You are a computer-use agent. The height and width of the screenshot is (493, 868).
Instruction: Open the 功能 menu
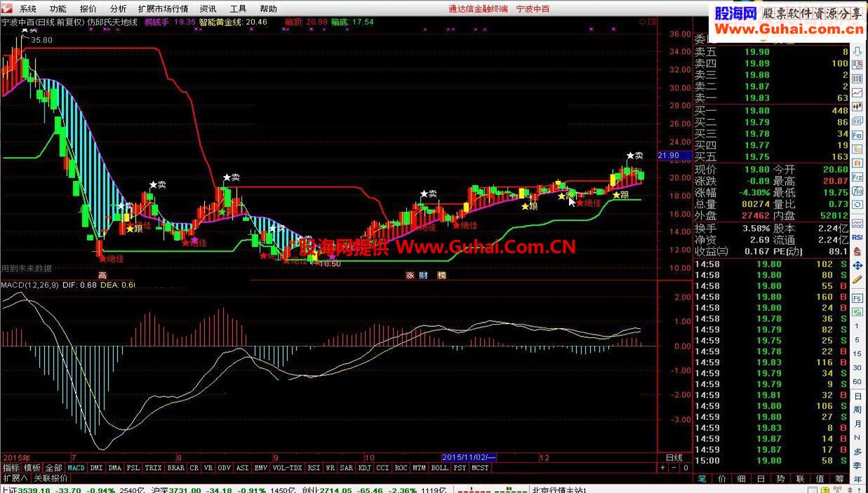58,9
